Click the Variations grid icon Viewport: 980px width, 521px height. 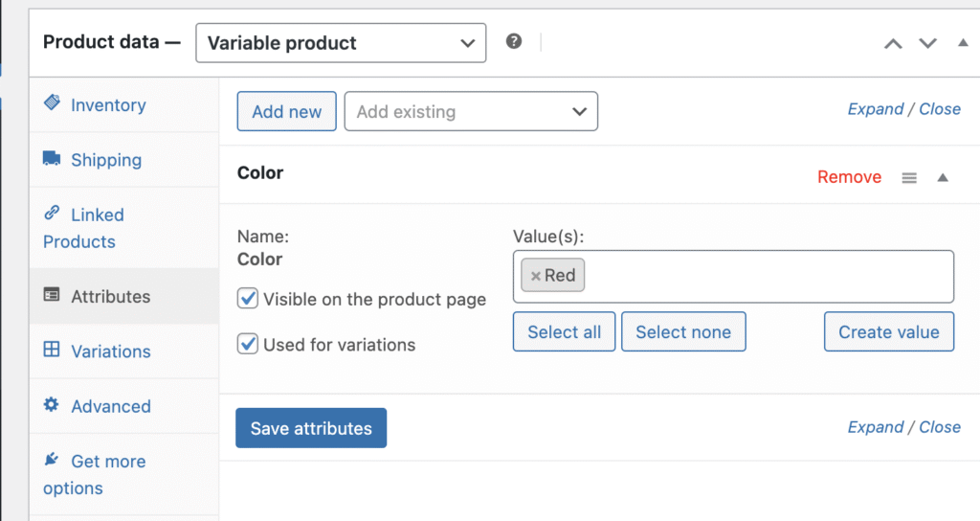pos(52,351)
